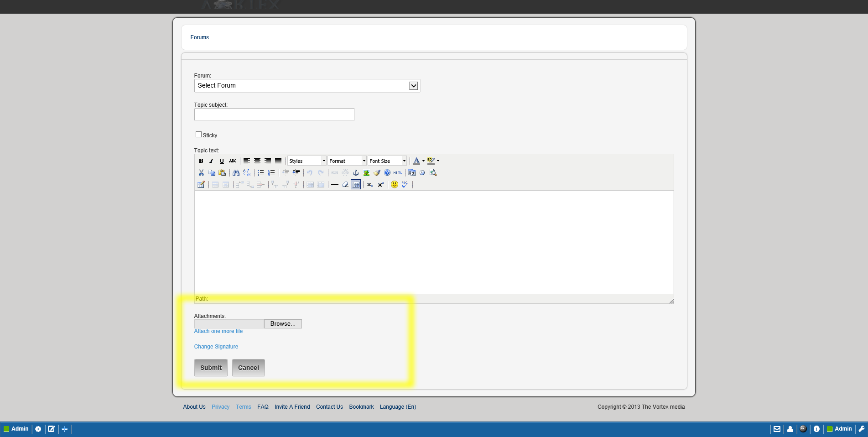Click the find binoculars icon

(x=236, y=173)
